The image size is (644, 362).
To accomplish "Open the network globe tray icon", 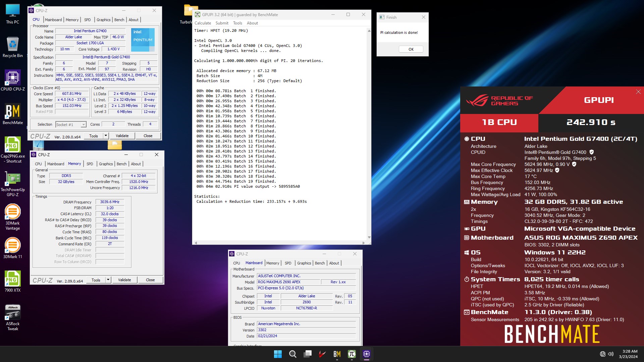I will click(602, 354).
